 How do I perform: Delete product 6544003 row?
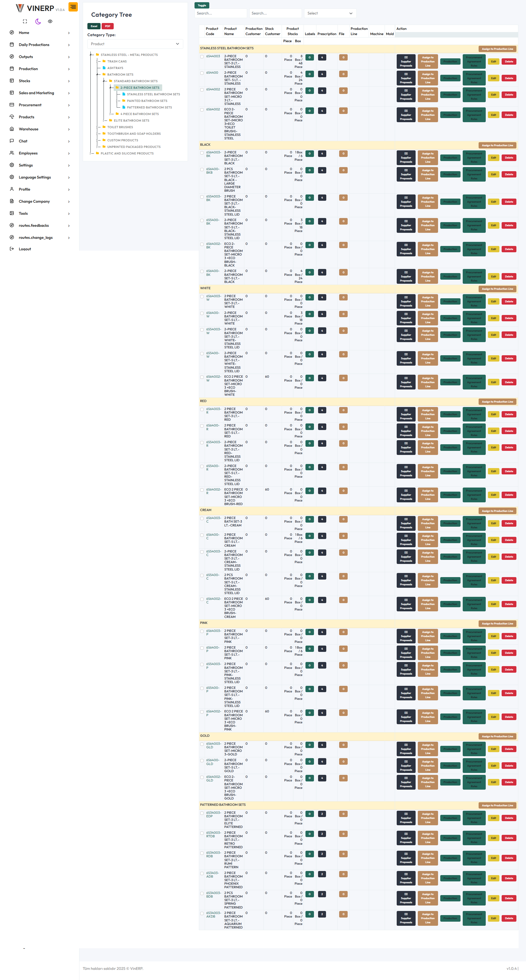click(509, 62)
